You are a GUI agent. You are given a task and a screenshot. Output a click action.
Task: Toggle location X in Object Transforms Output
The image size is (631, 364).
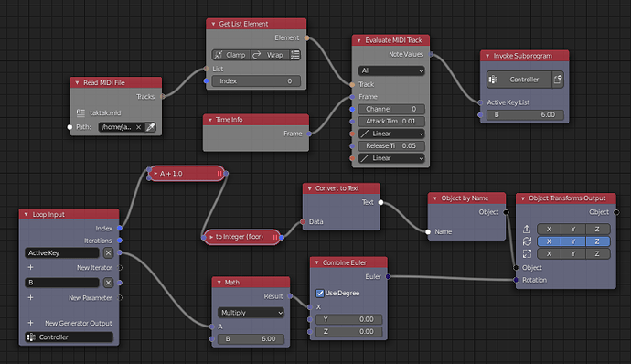(549, 230)
